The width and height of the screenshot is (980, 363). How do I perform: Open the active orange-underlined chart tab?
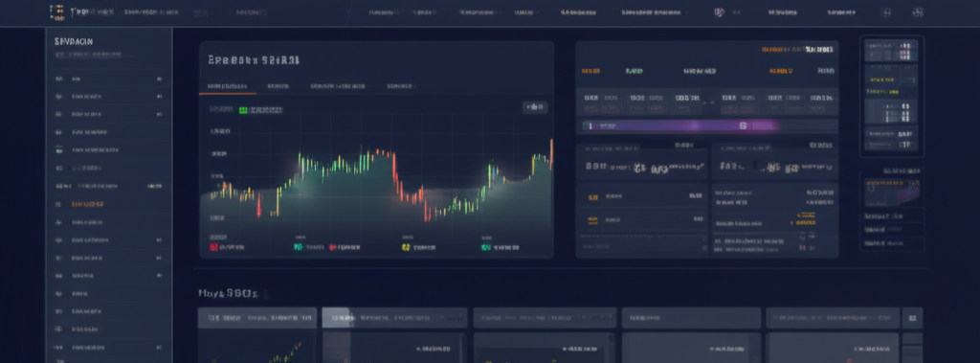(228, 86)
